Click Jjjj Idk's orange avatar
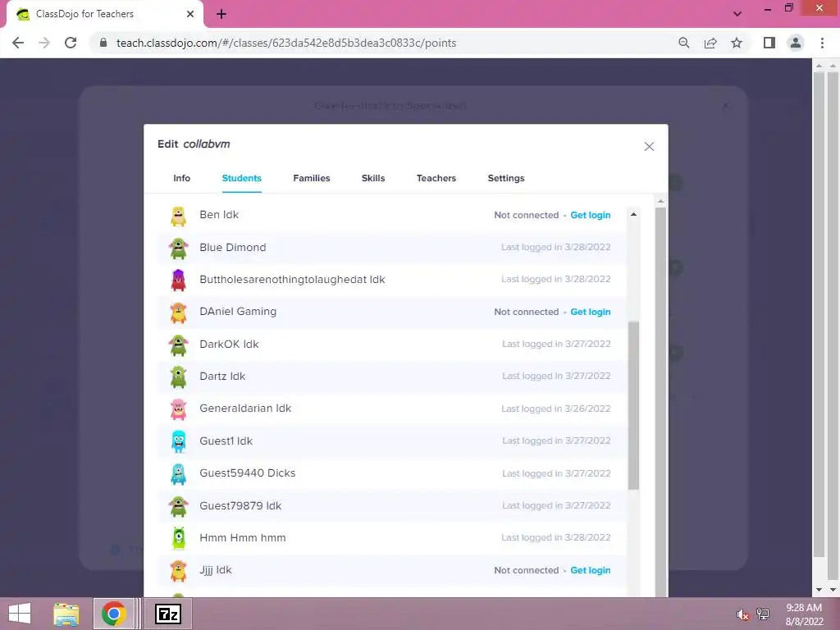This screenshot has height=630, width=840. pos(178,571)
